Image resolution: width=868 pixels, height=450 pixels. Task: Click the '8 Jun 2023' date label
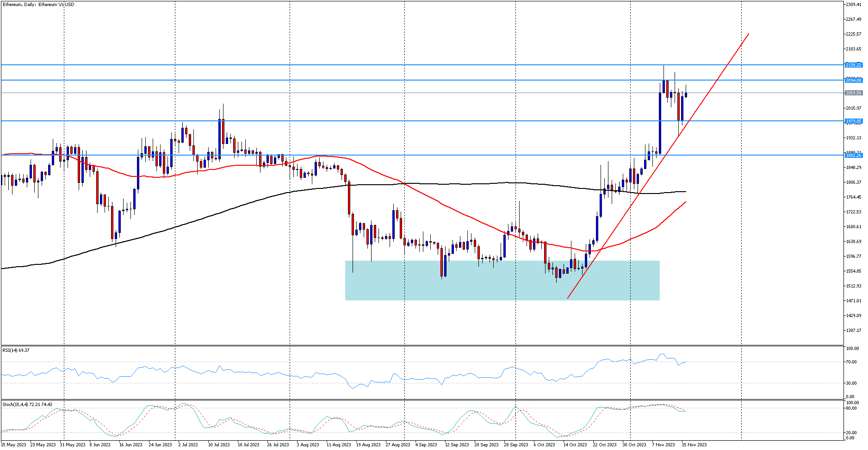coord(100,445)
